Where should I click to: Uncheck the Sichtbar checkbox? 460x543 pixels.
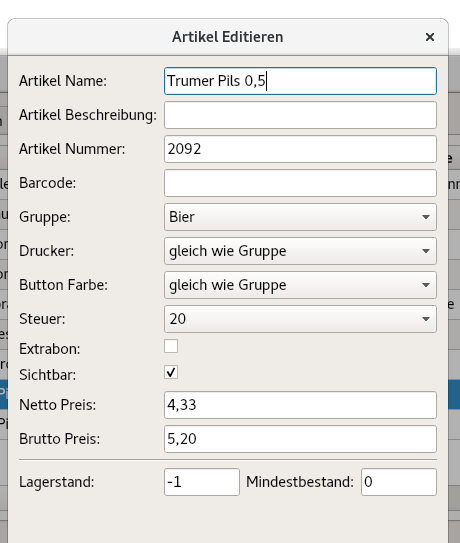(171, 372)
